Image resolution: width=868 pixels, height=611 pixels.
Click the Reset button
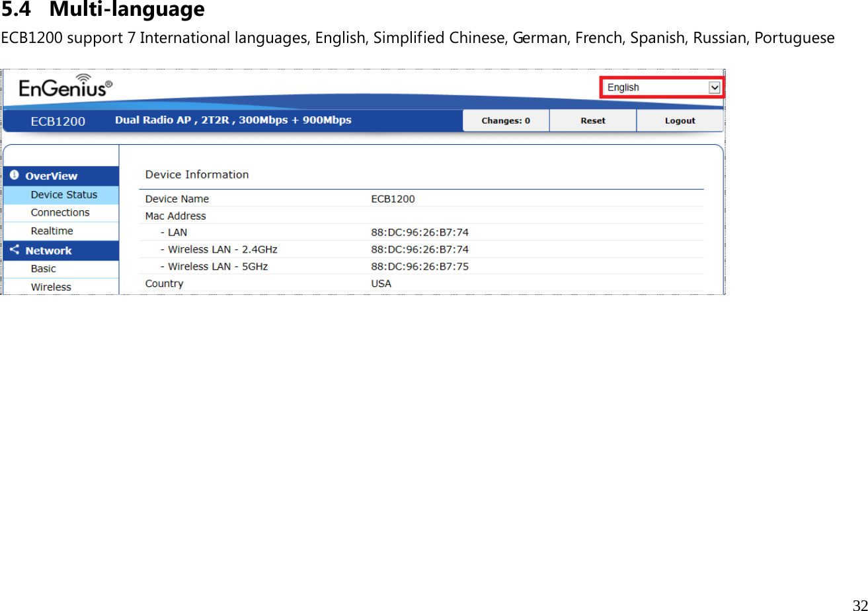(593, 120)
